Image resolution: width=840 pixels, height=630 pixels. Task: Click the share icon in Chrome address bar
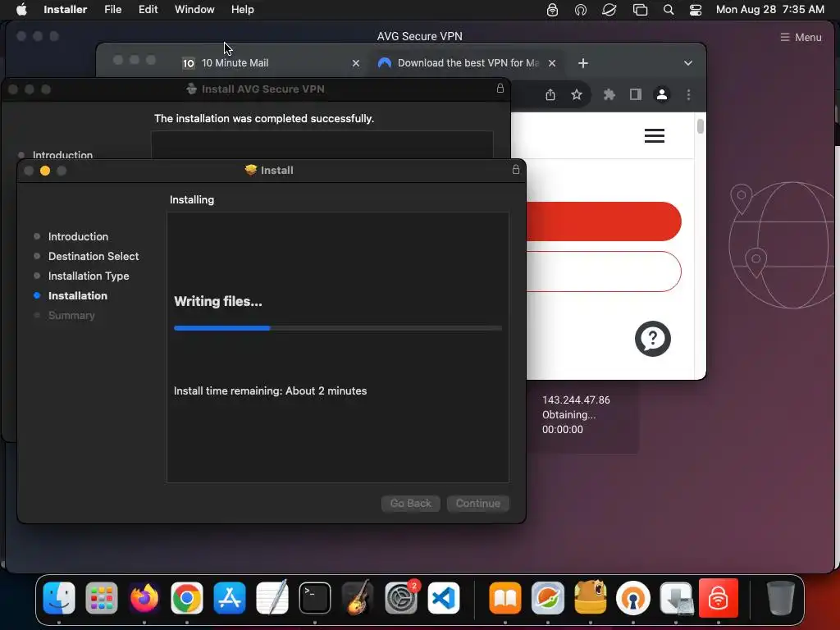550,95
